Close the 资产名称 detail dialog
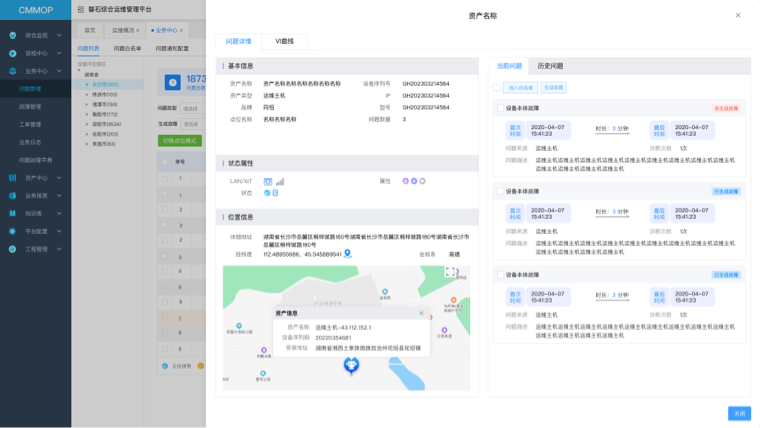 click(x=738, y=15)
